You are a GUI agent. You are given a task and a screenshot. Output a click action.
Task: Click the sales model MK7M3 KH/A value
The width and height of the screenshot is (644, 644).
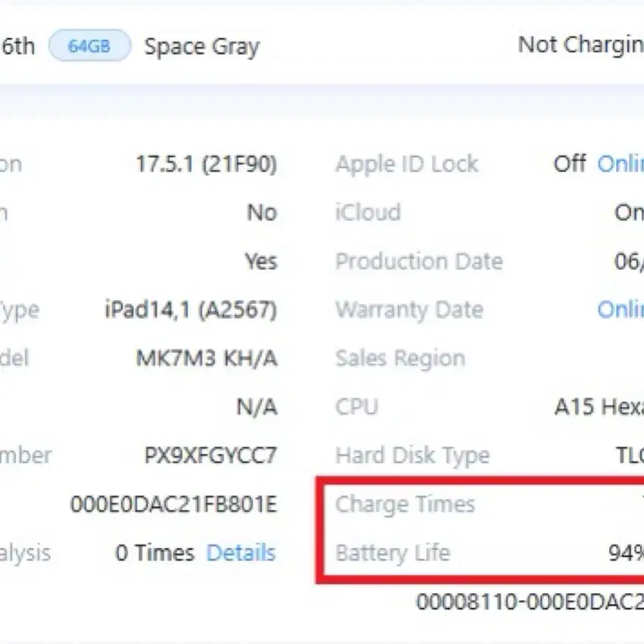point(207,358)
